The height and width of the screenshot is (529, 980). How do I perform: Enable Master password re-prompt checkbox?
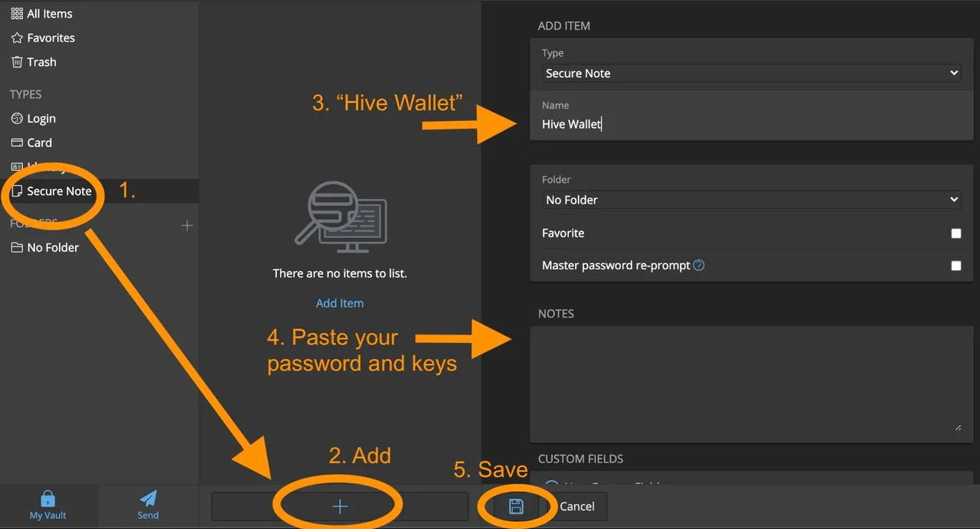[955, 266]
